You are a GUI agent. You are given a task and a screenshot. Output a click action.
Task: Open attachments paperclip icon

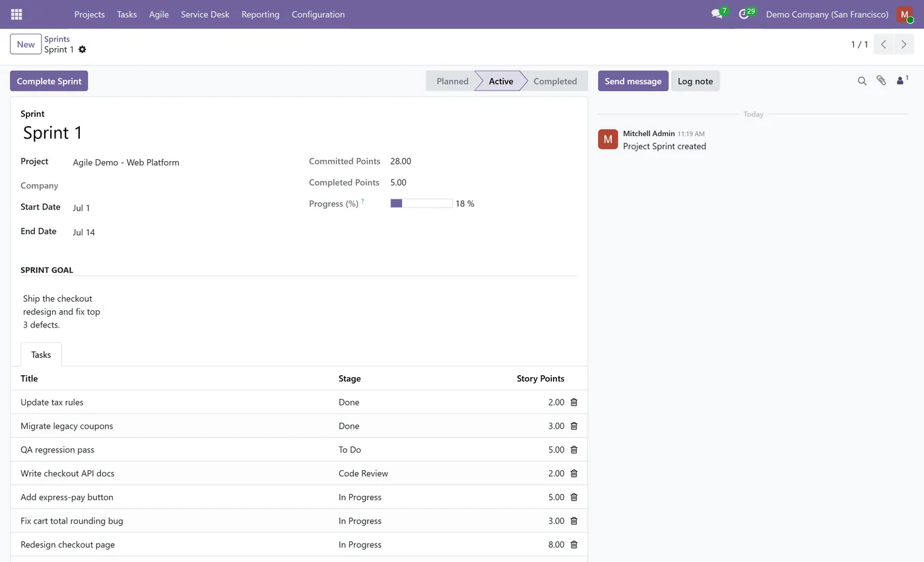coord(881,81)
